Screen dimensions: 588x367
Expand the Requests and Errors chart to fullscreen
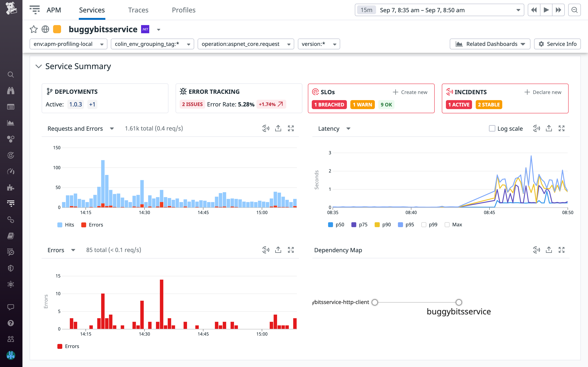291,128
